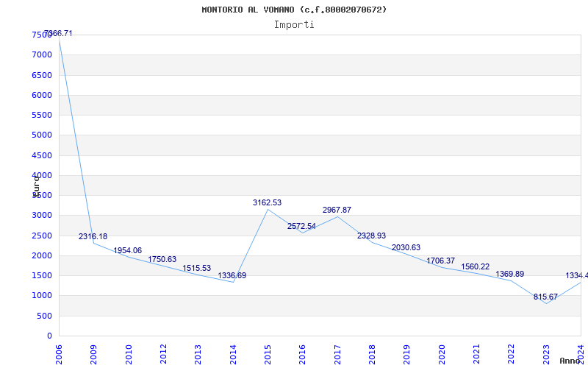Click y-axis tick 3000

click(x=42, y=216)
